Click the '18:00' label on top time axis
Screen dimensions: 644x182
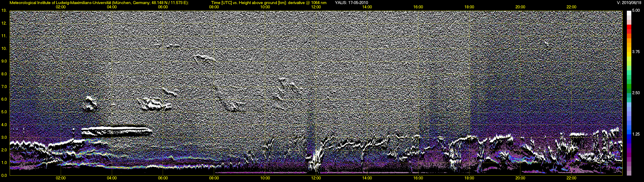coord(469,7)
